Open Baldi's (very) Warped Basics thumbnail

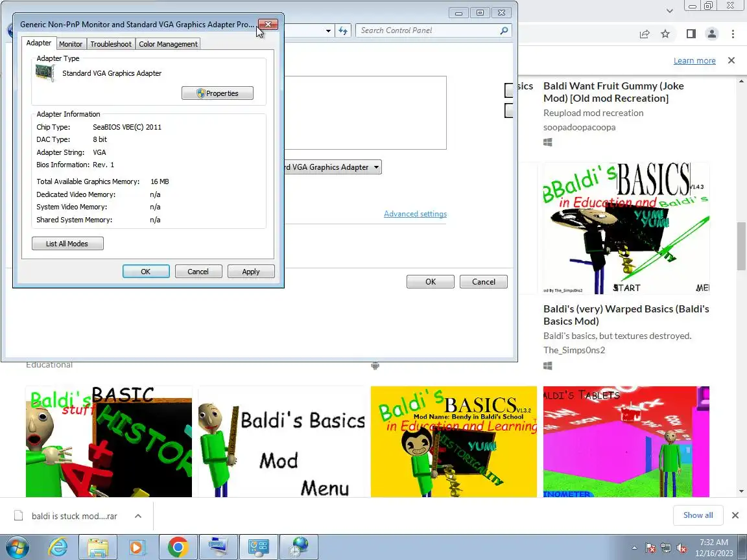coord(626,228)
